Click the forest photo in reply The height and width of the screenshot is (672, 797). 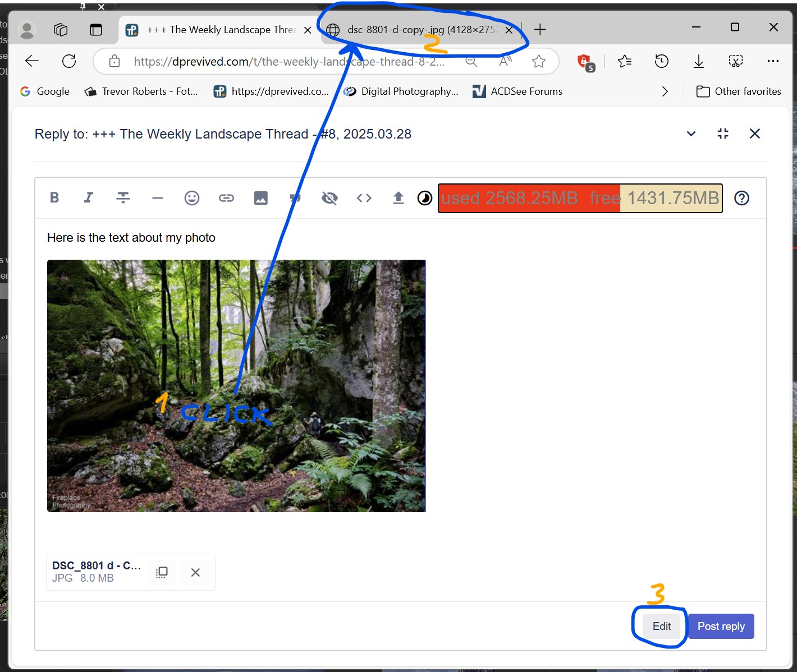pyautogui.click(x=236, y=385)
